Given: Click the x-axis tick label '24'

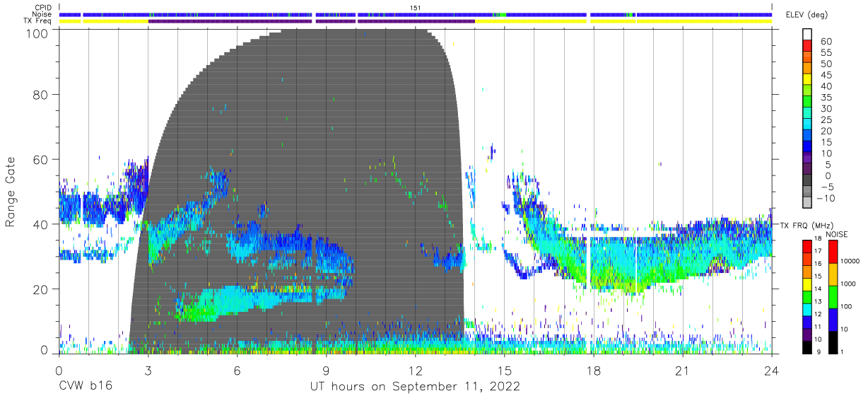Looking at the screenshot, I should click(772, 370).
